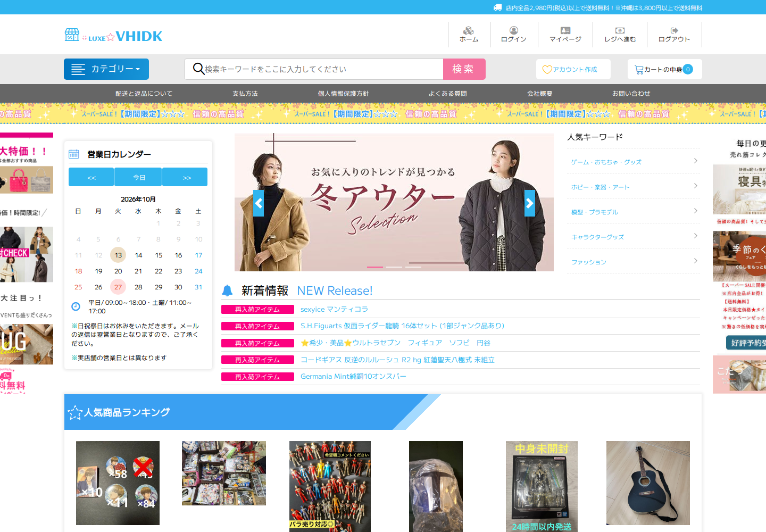Expand the ゲーム・おもちゃ・グッズ keyword chevron

click(695, 161)
